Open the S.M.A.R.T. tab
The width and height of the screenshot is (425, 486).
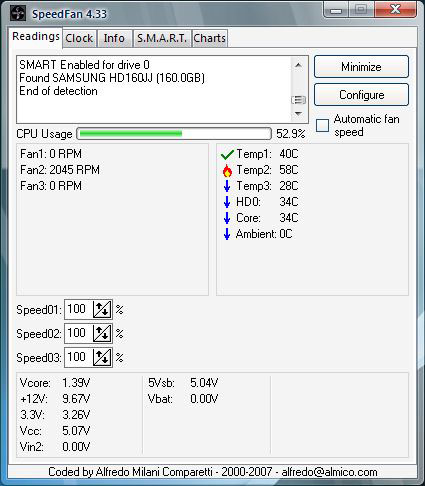click(x=162, y=38)
